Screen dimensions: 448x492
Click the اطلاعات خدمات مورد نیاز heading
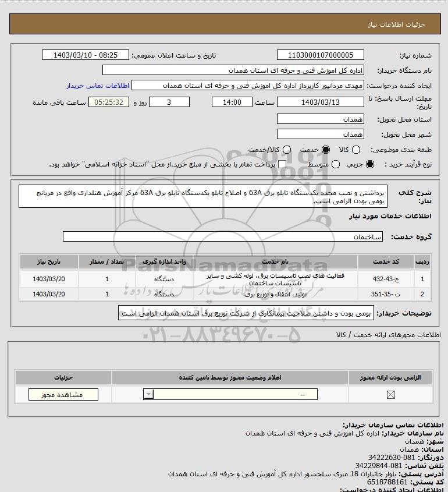(x=390, y=216)
